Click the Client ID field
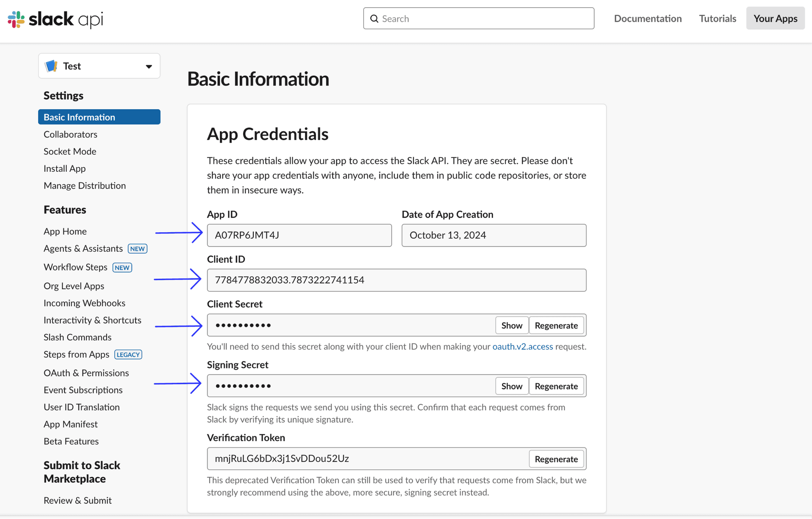812x519 pixels. (x=397, y=280)
